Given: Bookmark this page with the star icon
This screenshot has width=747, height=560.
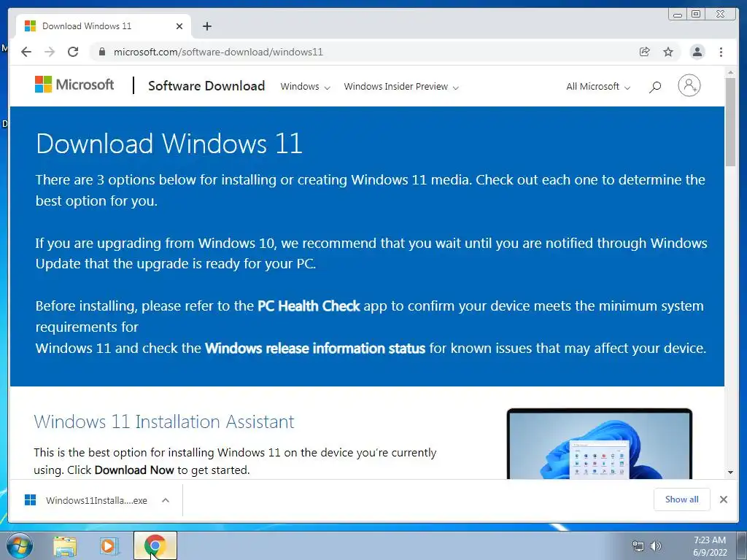Looking at the screenshot, I should click(668, 52).
